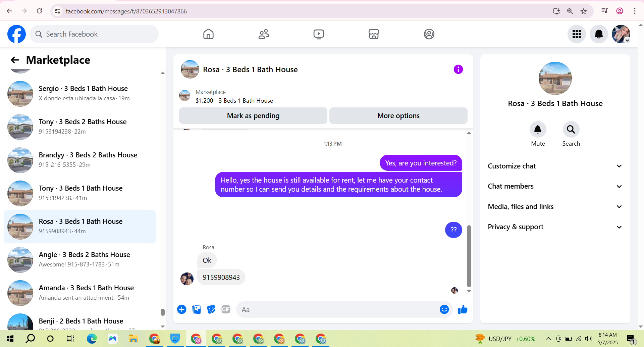Click the chat messages scrollbar thumb
644x347 pixels.
[x=469, y=256]
